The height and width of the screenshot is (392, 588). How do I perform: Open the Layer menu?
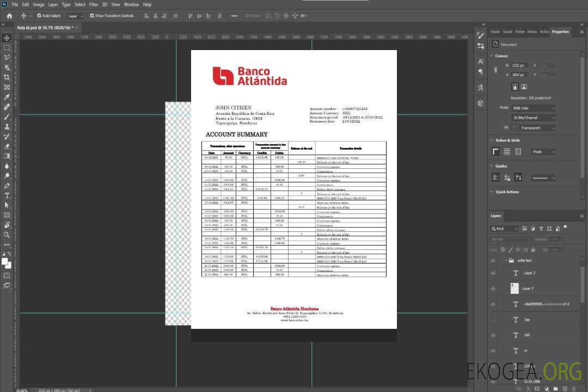coord(53,4)
